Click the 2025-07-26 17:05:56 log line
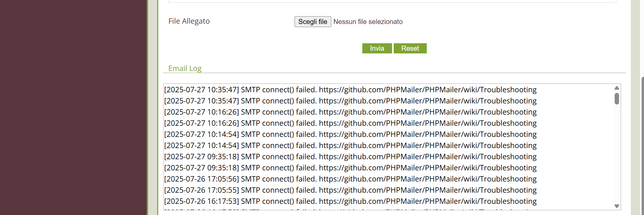The width and height of the screenshot is (644, 215). point(350,179)
